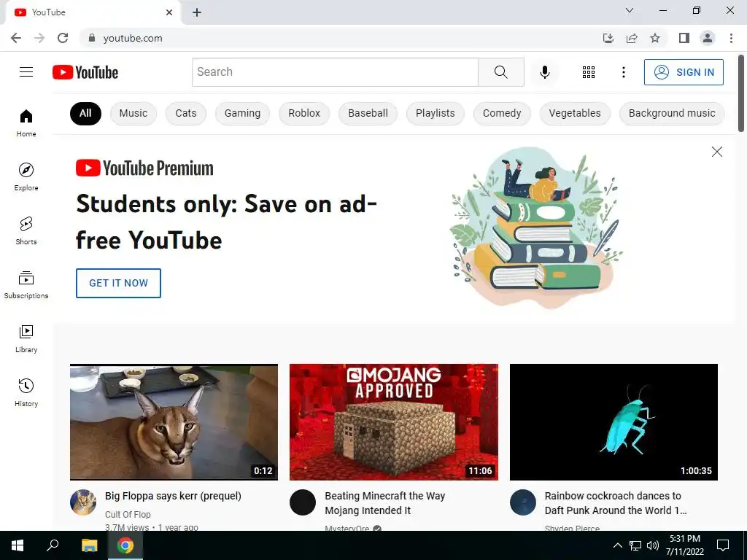Viewport: 747px width, 560px height.
Task: Go to Home in sidebar
Action: [x=26, y=122]
